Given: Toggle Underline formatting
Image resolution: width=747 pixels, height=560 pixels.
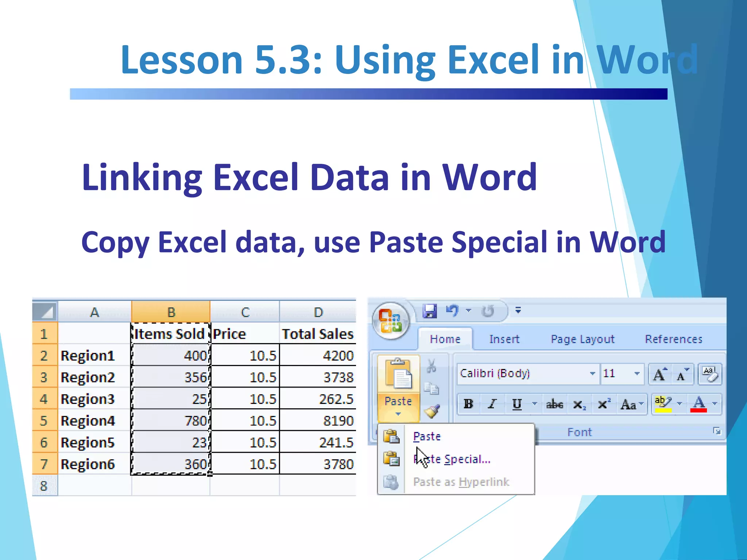Looking at the screenshot, I should [x=517, y=404].
